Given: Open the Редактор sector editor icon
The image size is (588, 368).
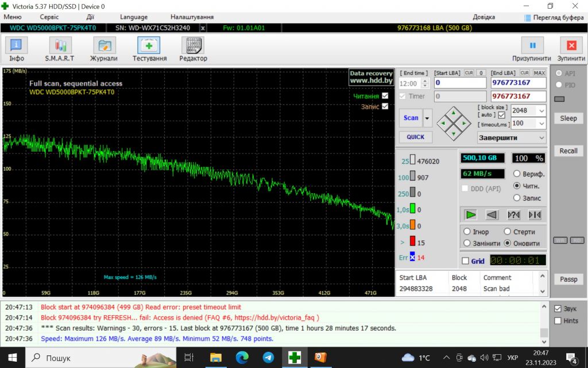Looking at the screenshot, I should (193, 45).
